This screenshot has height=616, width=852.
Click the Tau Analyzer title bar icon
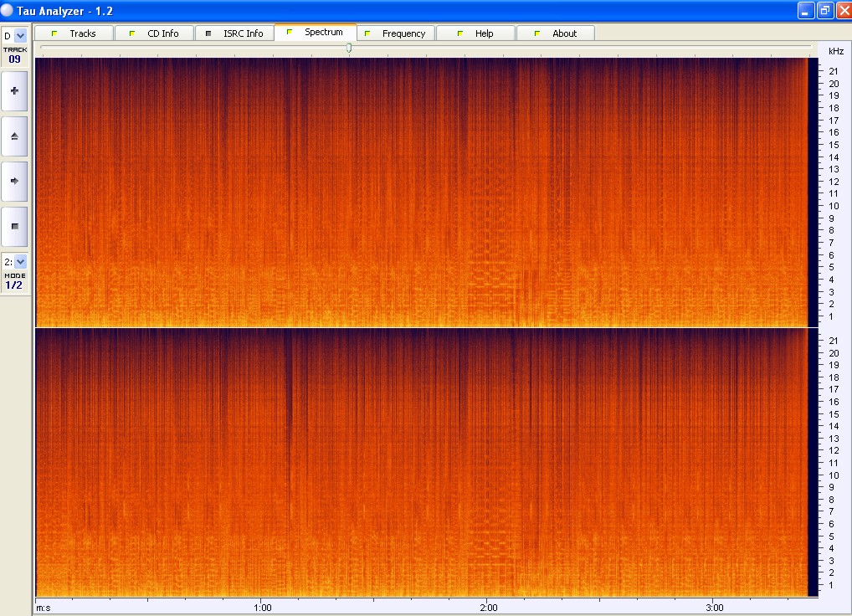coord(8,11)
